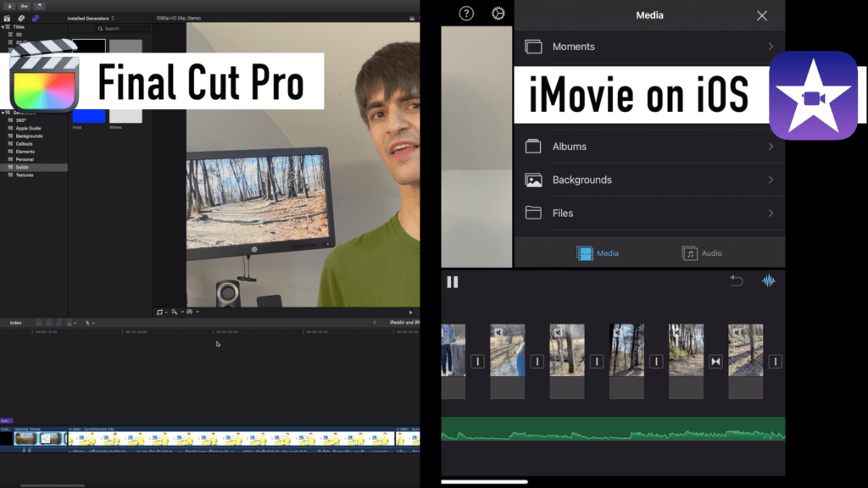
Task: Open the Moments media row
Action: coord(649,47)
